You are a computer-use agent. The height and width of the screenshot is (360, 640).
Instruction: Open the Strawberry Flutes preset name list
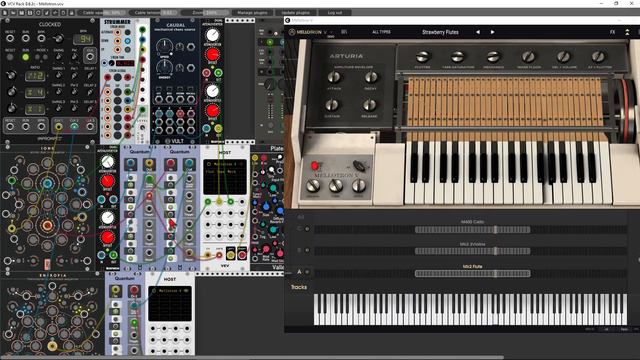pos(440,32)
